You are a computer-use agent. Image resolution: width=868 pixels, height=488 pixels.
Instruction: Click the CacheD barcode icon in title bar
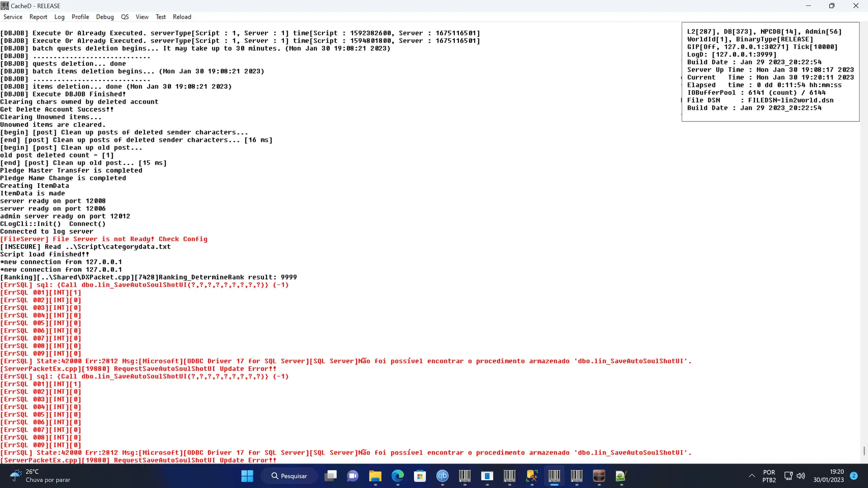(x=5, y=6)
